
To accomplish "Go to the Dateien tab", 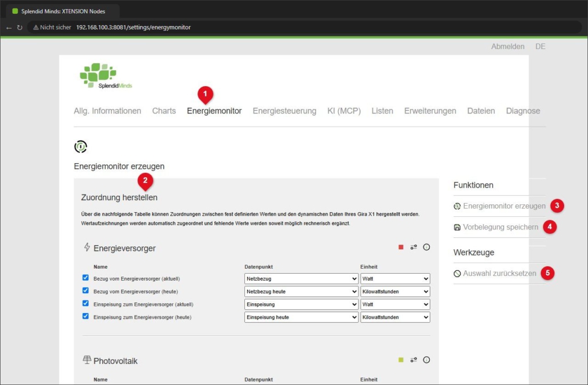I will [x=481, y=111].
